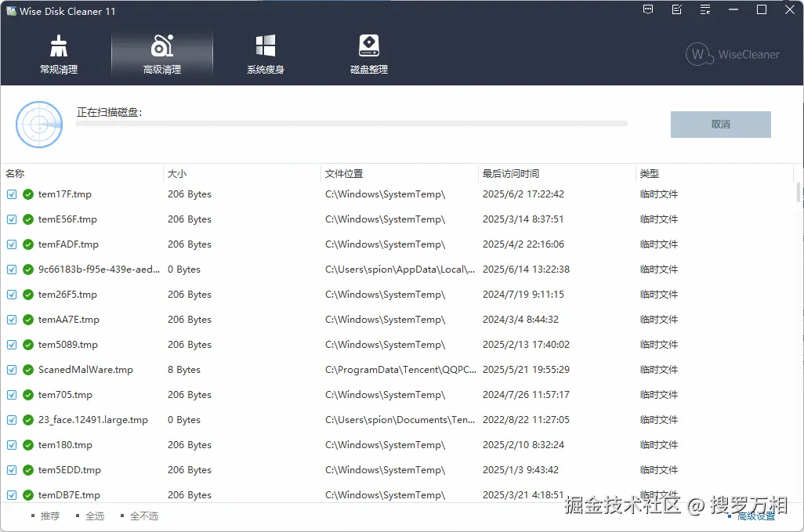Uncheck the temDB7E.tmp checkbox
The height and width of the screenshot is (532, 804).
[x=12, y=495]
